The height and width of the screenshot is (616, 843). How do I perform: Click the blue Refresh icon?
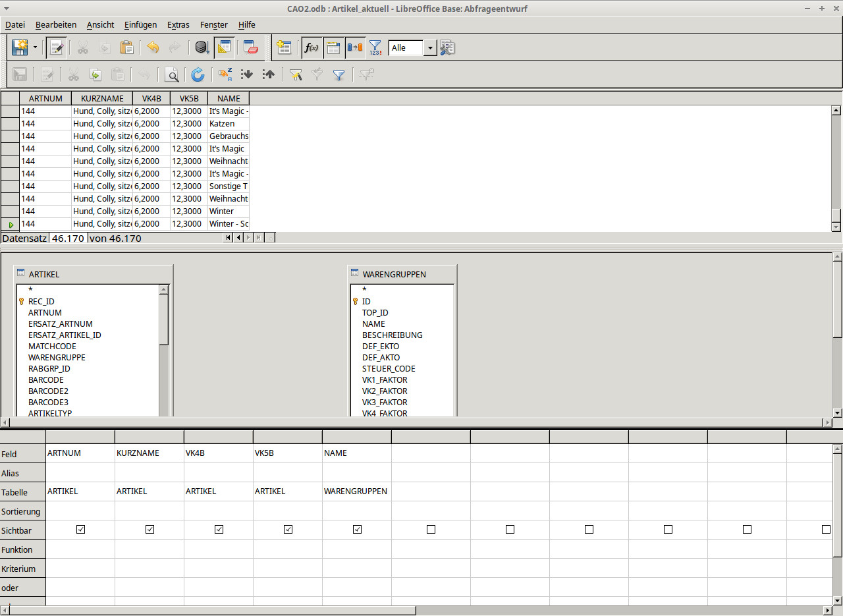point(198,74)
